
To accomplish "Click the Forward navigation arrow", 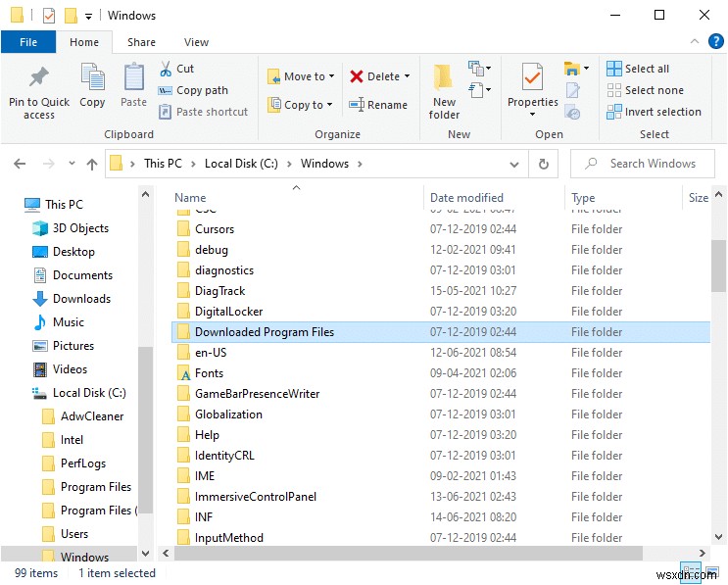I will coord(48,164).
